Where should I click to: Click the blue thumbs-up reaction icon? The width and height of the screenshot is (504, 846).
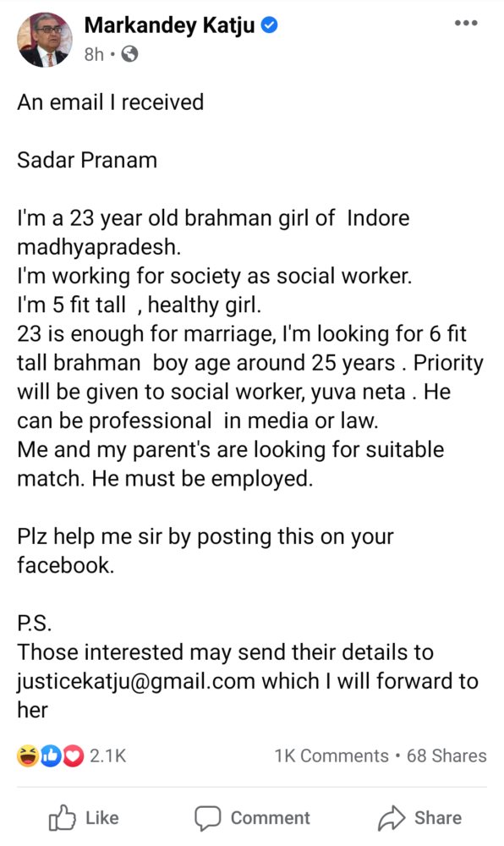pyautogui.click(x=51, y=755)
